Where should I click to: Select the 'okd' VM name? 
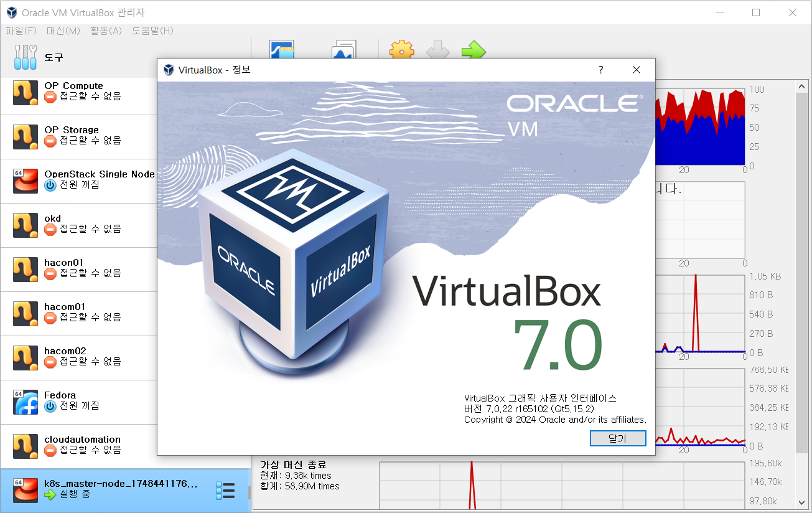[53, 219]
